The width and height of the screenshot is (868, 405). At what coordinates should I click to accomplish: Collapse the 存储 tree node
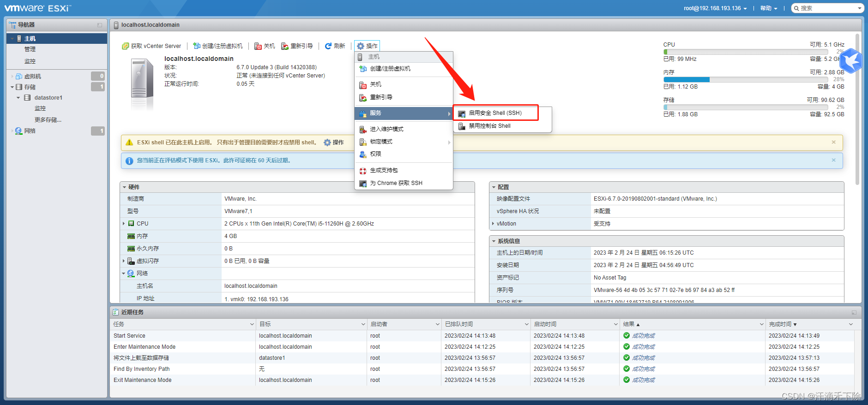[12, 87]
